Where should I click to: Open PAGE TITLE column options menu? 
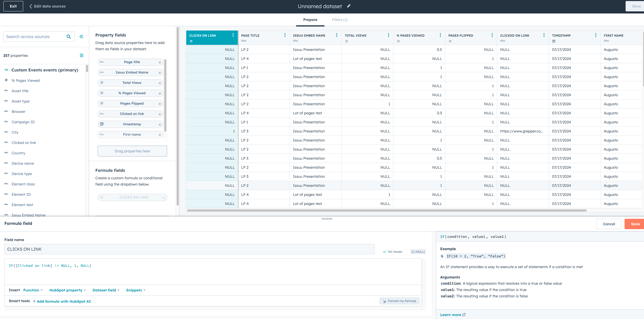click(x=285, y=35)
